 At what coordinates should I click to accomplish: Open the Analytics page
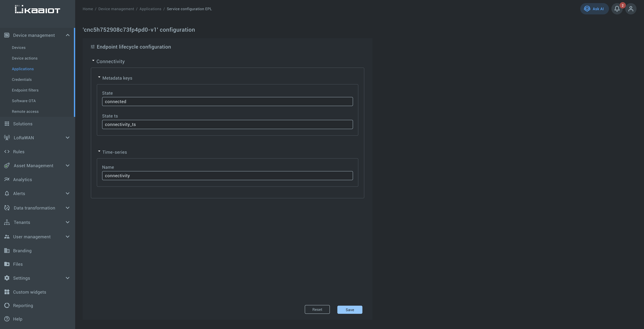[x=22, y=180]
